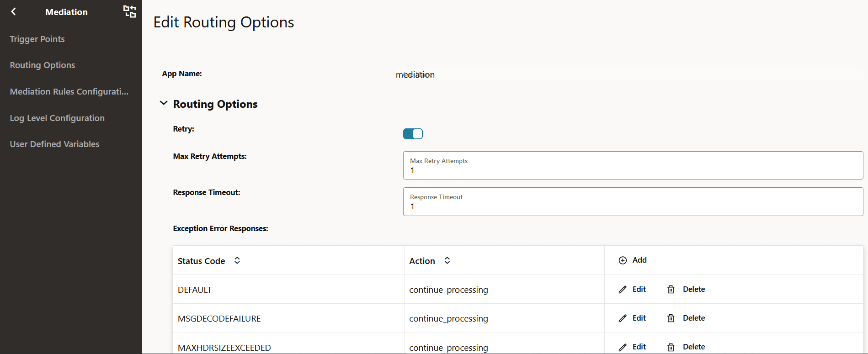Open Log Level Configuration page
This screenshot has height=354, width=868.
click(57, 118)
